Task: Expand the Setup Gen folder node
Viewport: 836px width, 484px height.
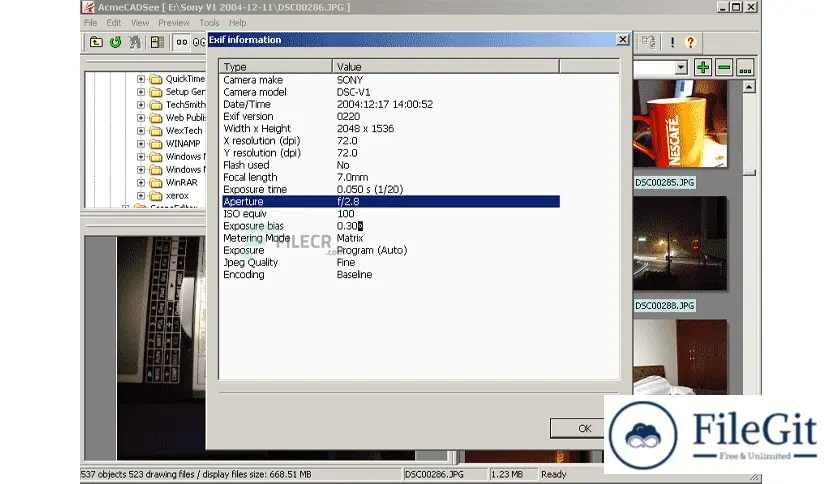Action: [x=141, y=92]
